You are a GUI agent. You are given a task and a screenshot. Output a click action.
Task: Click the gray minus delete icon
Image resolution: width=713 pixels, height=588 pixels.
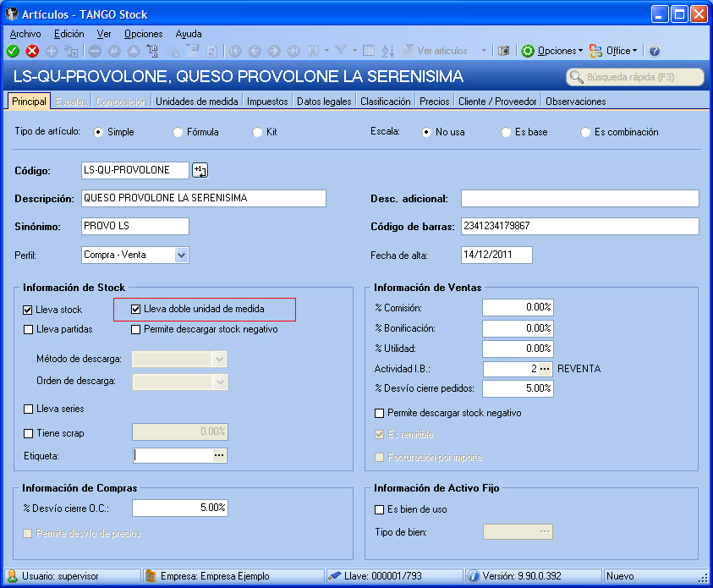point(95,51)
